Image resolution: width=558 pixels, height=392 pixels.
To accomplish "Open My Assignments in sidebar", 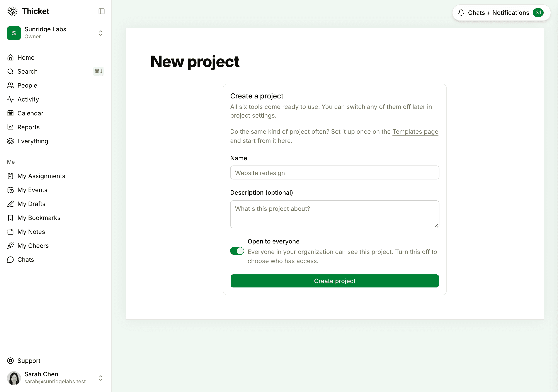I will tap(56, 176).
